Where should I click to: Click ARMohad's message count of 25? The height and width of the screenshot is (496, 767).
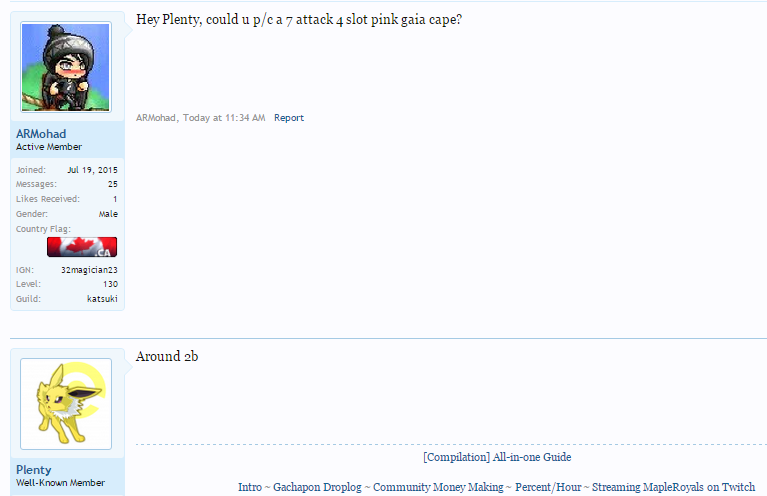click(x=113, y=184)
